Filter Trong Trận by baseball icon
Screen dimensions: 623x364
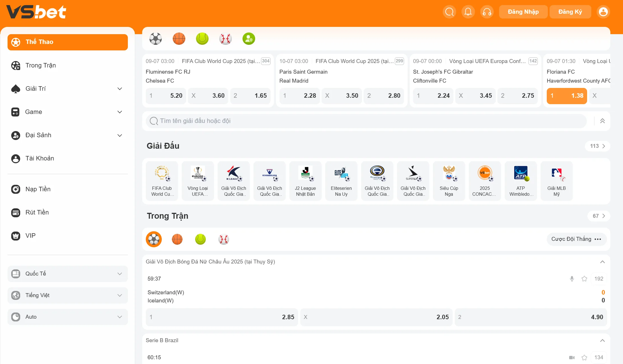coord(224,239)
